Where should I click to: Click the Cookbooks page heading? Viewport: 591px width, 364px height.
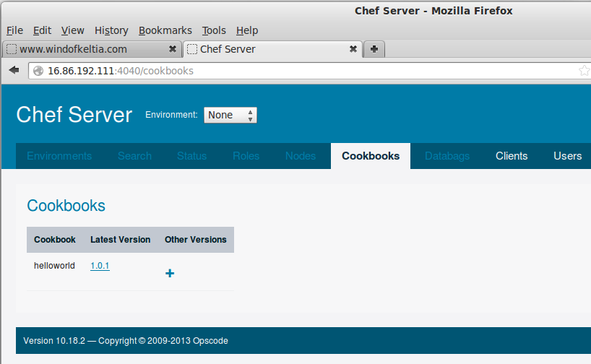click(x=66, y=206)
